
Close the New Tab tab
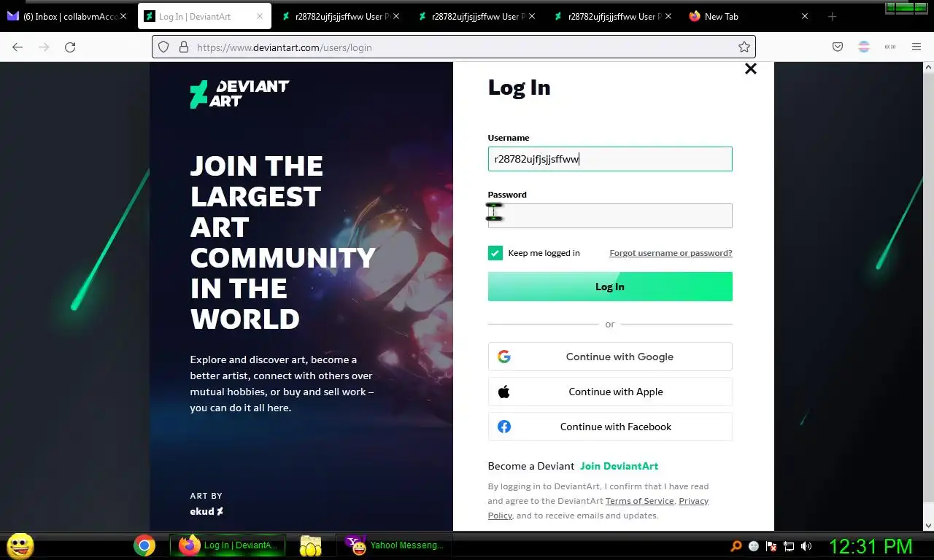click(x=805, y=16)
